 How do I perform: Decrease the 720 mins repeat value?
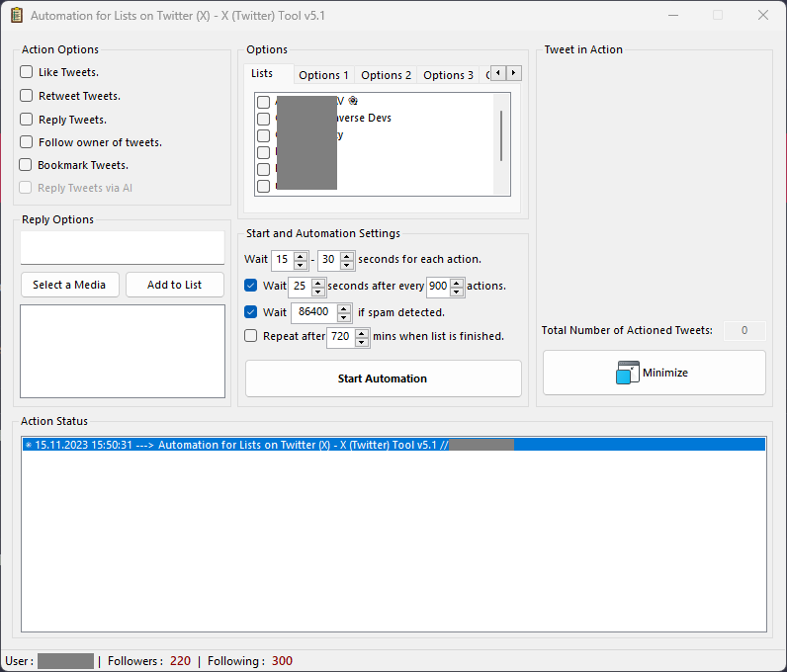click(x=362, y=341)
